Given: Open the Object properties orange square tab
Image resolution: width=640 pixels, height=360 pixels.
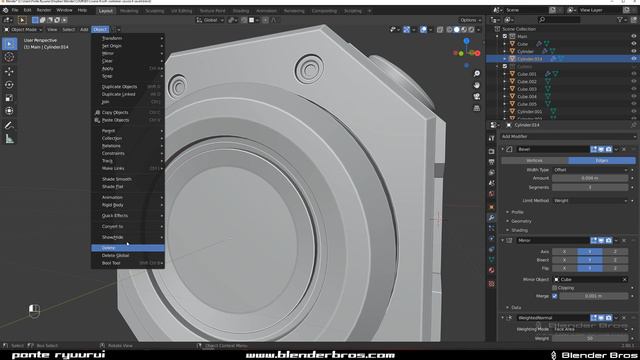Looking at the screenshot, I should coord(491,207).
